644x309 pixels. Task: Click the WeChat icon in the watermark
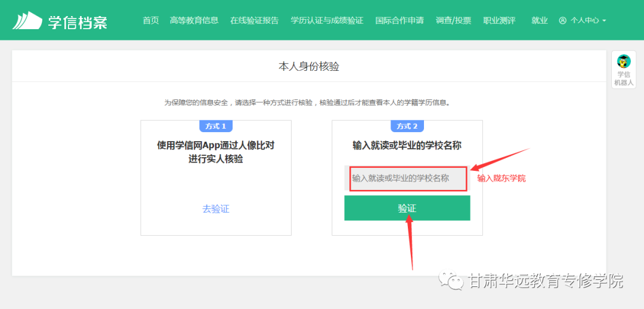point(452,280)
